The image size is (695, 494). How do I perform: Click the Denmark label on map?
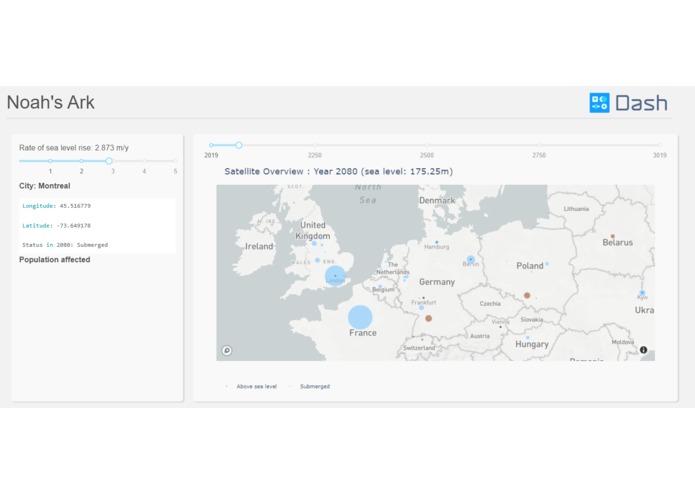pyautogui.click(x=437, y=200)
